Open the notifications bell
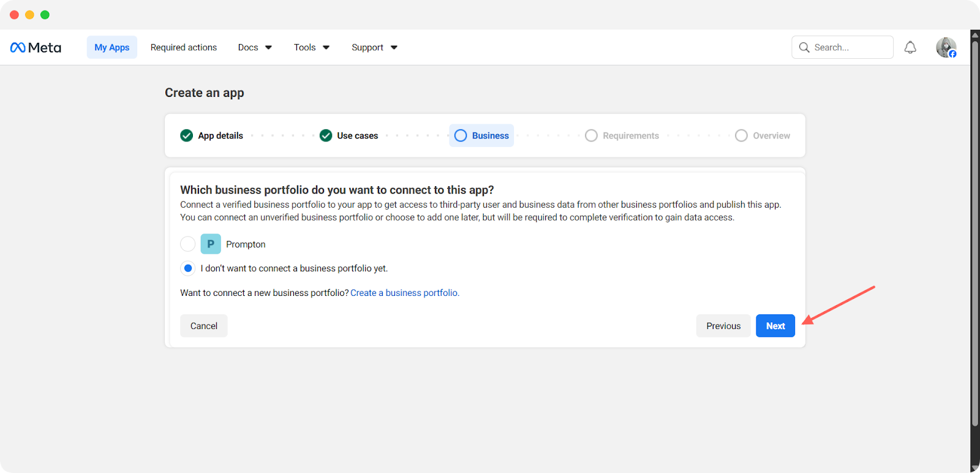Screen dimensions: 980x473 [x=910, y=47]
